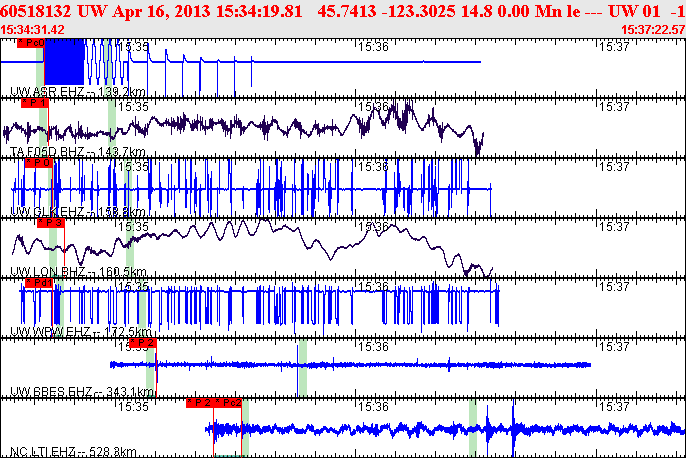Click station label UW LON BHZ 160.5km
This screenshot has width=686, height=458.
pyautogui.click(x=78, y=272)
